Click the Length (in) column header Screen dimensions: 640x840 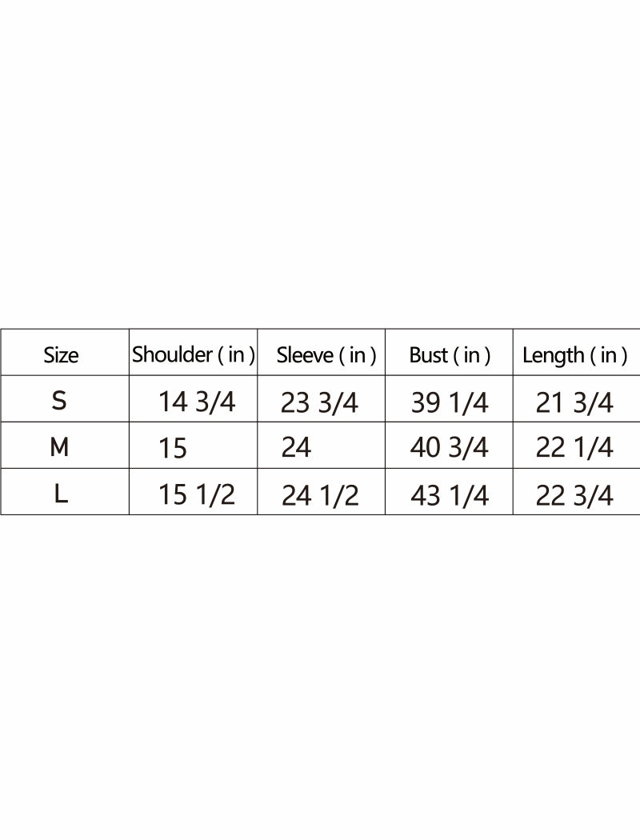pos(574,355)
